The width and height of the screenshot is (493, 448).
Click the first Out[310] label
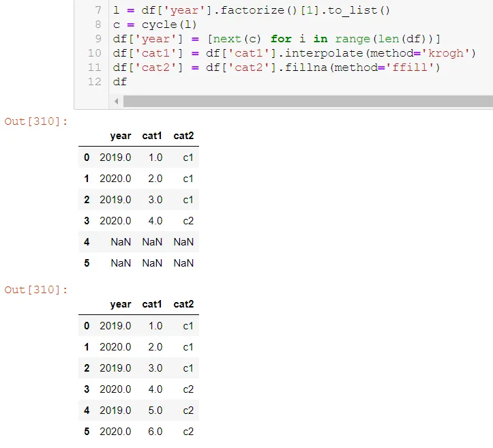click(x=36, y=121)
